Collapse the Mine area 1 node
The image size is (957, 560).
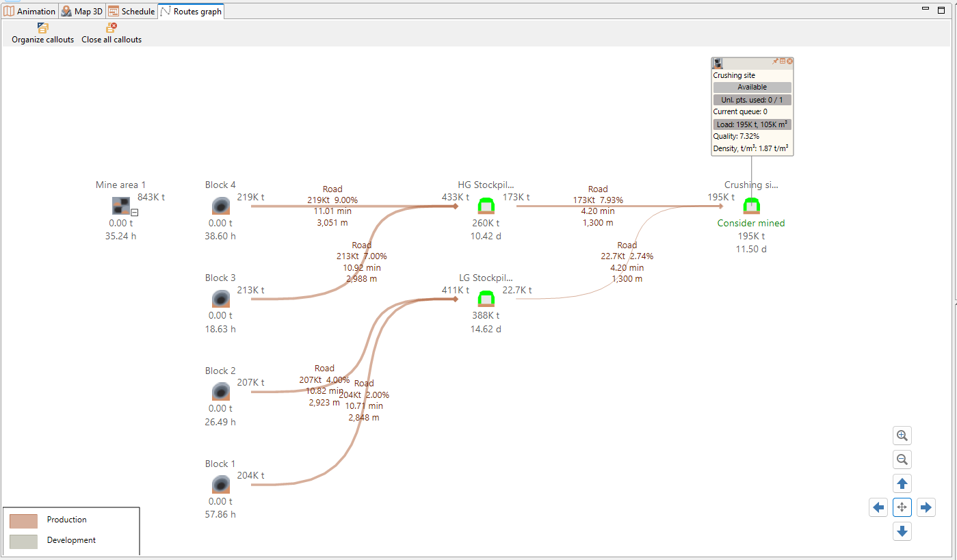click(x=135, y=213)
